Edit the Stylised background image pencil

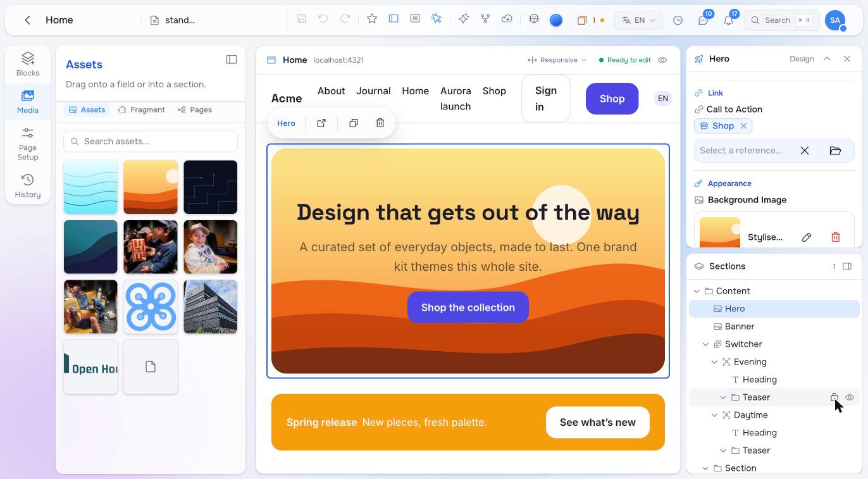pos(807,237)
